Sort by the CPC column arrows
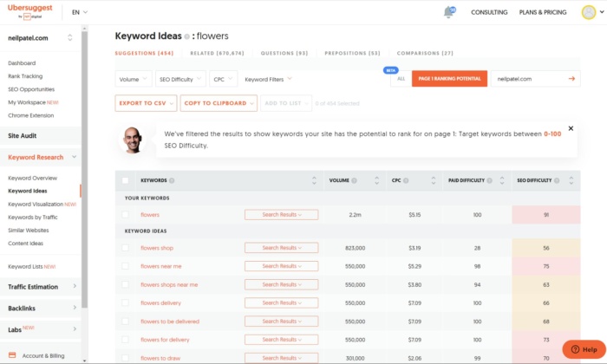Viewport: 607px width, 364px height. (x=434, y=180)
